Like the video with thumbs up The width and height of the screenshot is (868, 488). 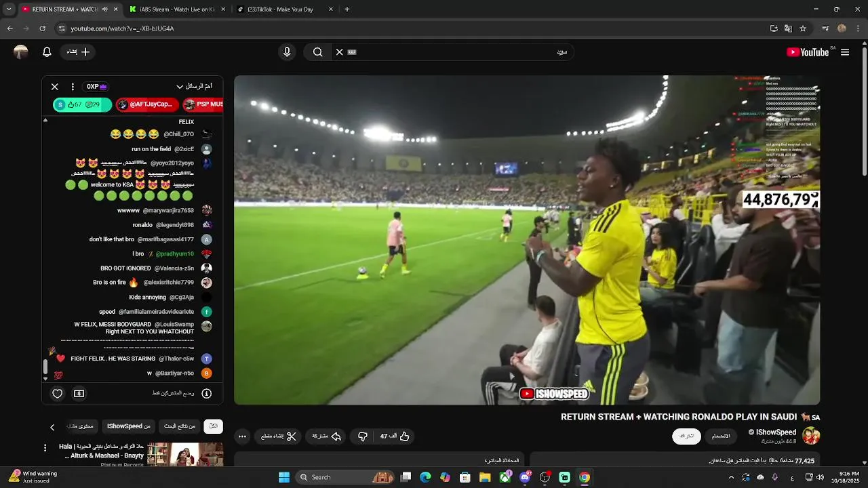(x=394, y=436)
